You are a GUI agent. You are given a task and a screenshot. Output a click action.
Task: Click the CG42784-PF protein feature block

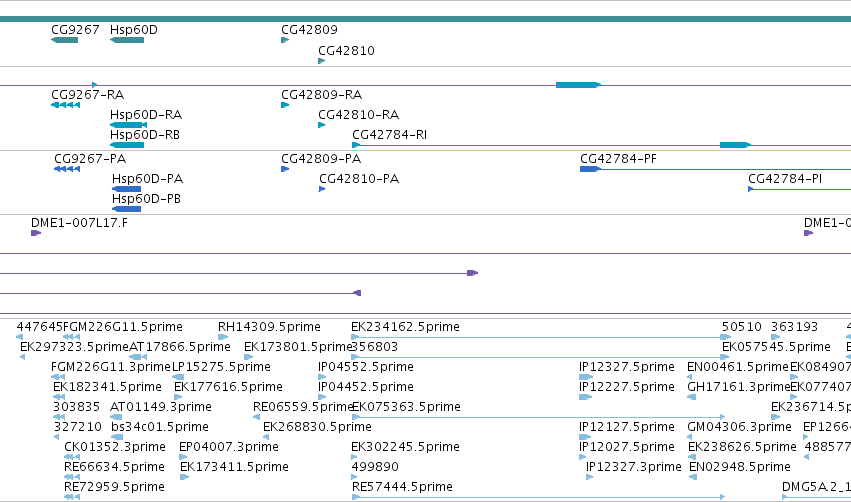[x=590, y=169]
